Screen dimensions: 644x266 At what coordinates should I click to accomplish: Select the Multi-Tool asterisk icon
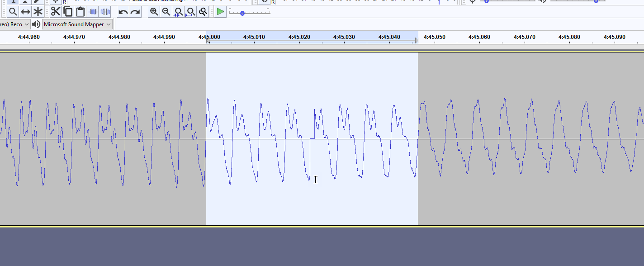pyautogui.click(x=38, y=12)
